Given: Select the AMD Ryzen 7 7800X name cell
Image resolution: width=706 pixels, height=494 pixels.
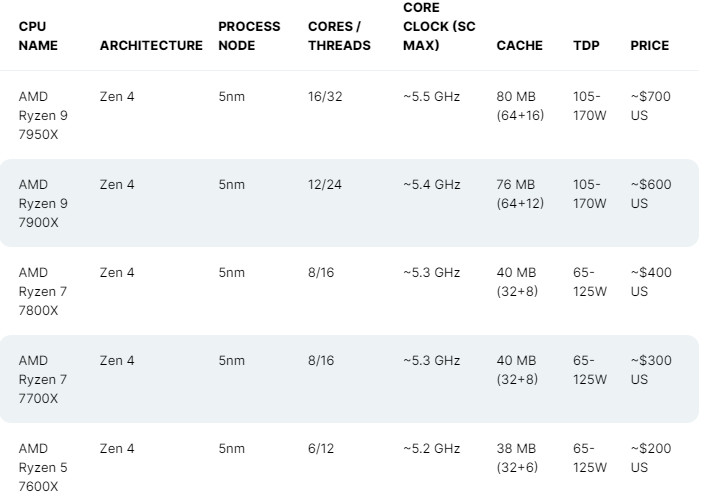Looking at the screenshot, I should click(43, 291).
